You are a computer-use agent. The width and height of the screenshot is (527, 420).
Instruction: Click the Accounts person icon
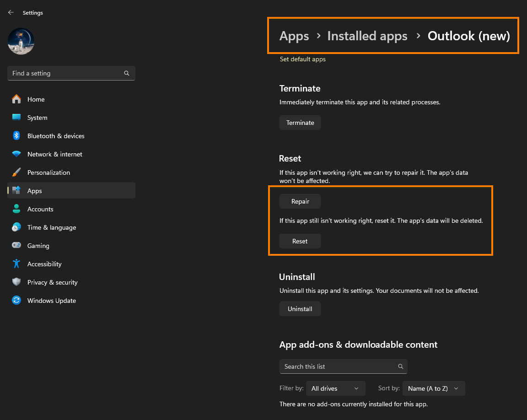pos(16,209)
